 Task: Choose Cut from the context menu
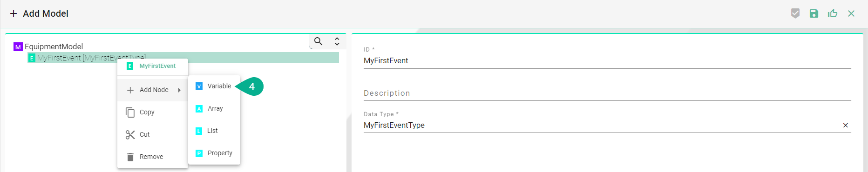[x=153, y=134]
